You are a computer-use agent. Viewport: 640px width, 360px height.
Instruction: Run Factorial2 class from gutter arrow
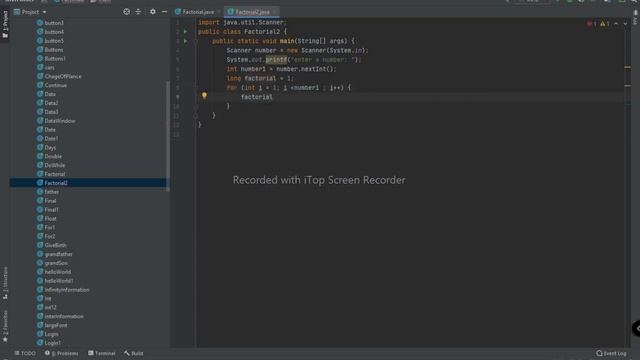[185, 31]
